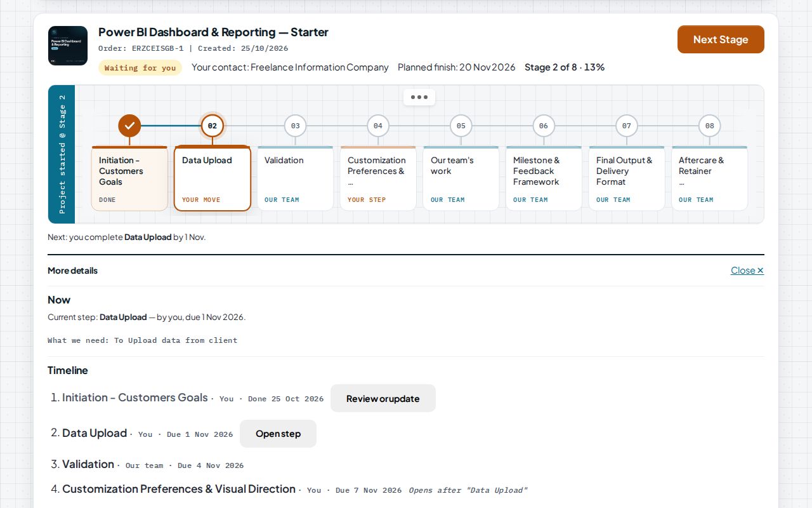
Task: Select stage marker 06 on timeline
Action: click(544, 126)
